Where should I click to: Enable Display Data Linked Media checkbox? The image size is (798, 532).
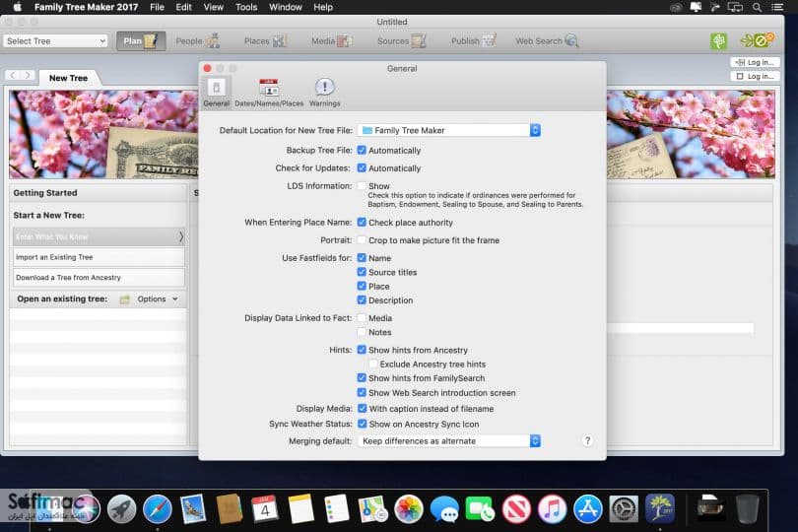362,318
